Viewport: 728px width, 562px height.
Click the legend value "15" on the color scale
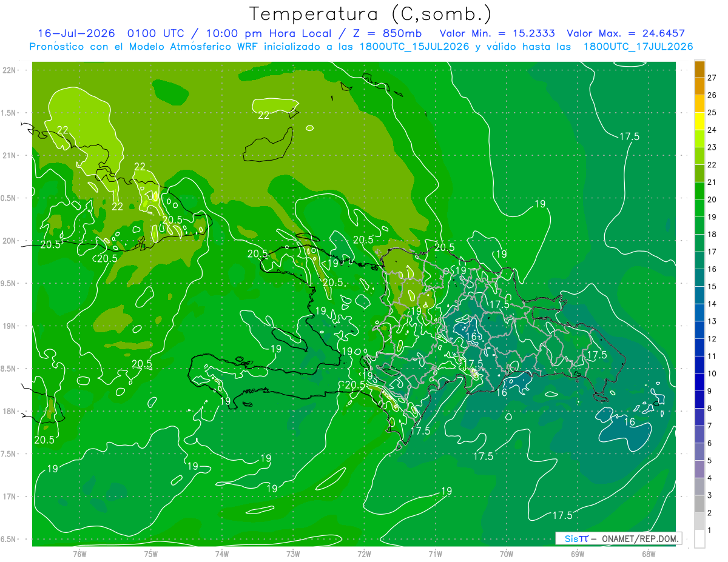tap(712, 286)
